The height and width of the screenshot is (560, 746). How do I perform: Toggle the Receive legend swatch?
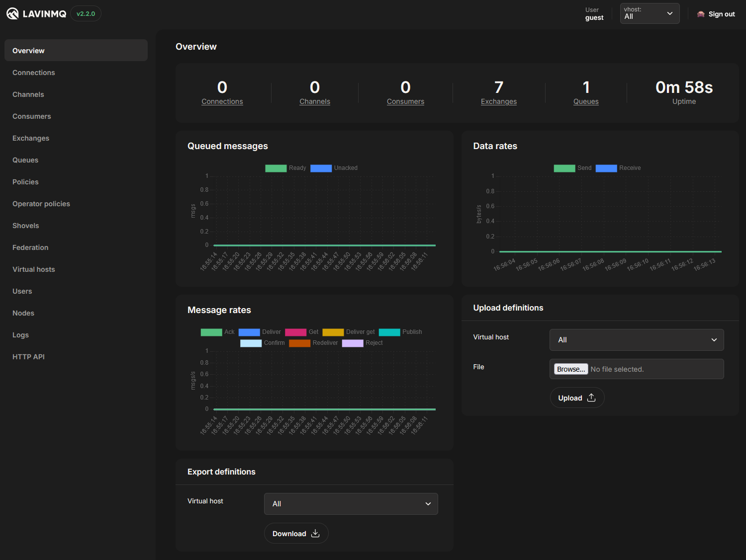pyautogui.click(x=606, y=168)
